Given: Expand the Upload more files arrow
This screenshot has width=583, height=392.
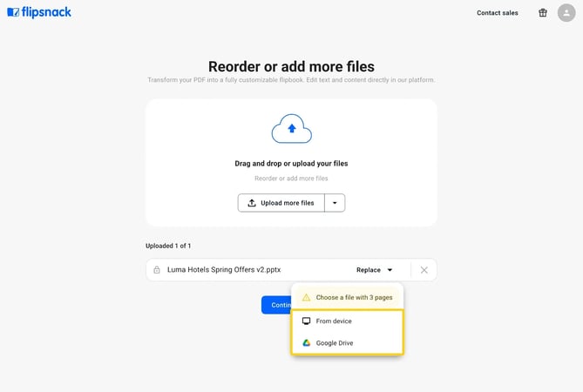Looking at the screenshot, I should coord(335,203).
